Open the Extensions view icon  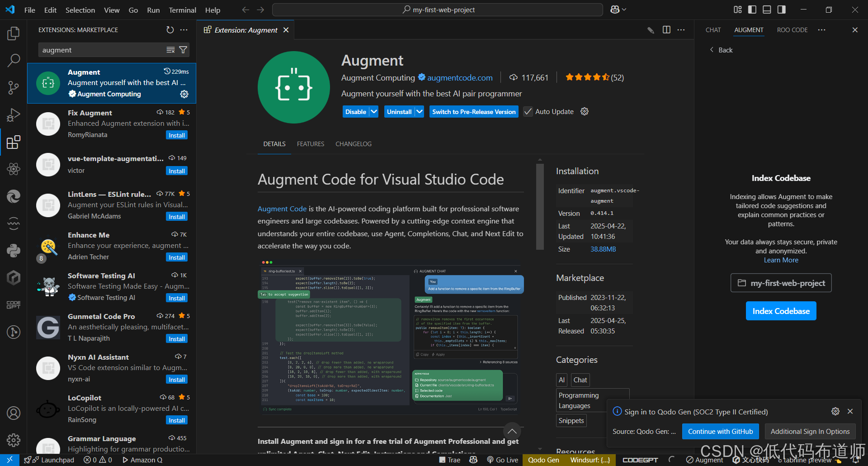[14, 142]
